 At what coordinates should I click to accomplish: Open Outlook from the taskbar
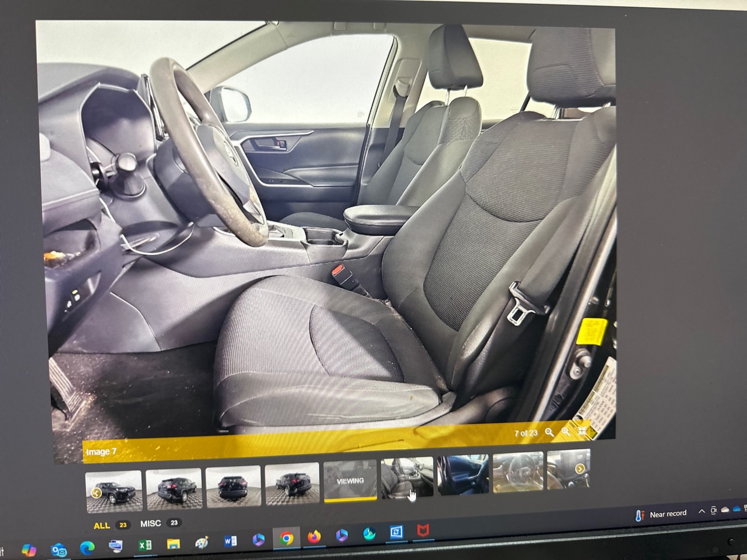point(58,550)
